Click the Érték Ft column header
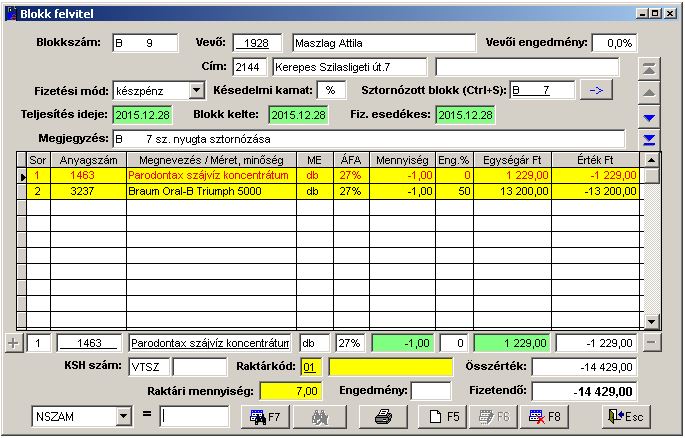 pyautogui.click(x=595, y=160)
